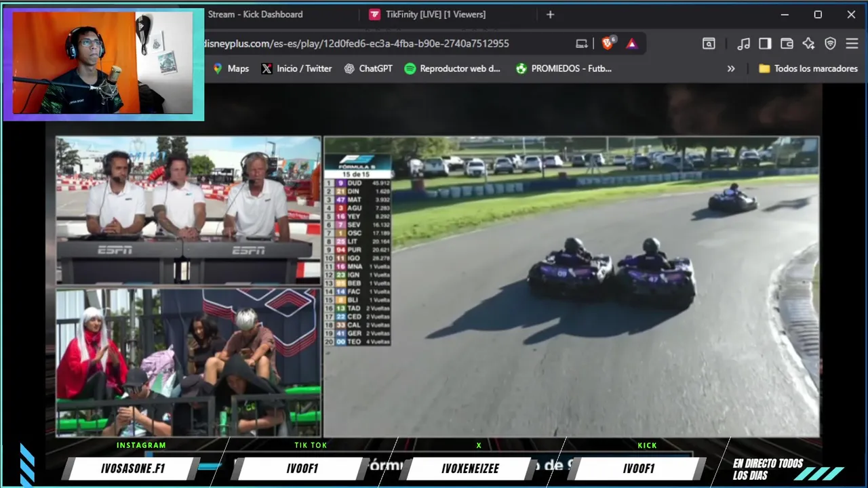Click the INSTAGRAM overlay label
The image size is (868, 488).
pos(141,445)
